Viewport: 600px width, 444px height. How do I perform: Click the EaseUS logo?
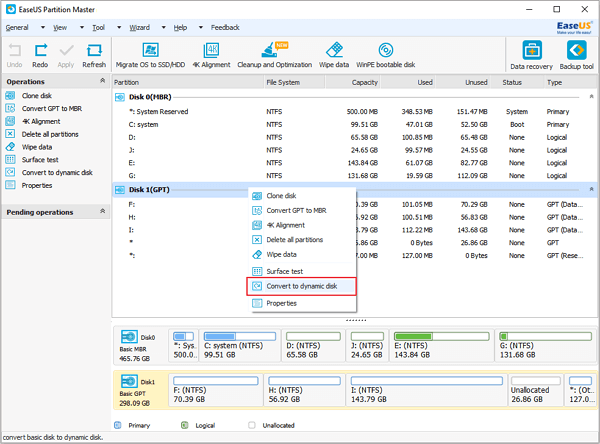coord(574,27)
